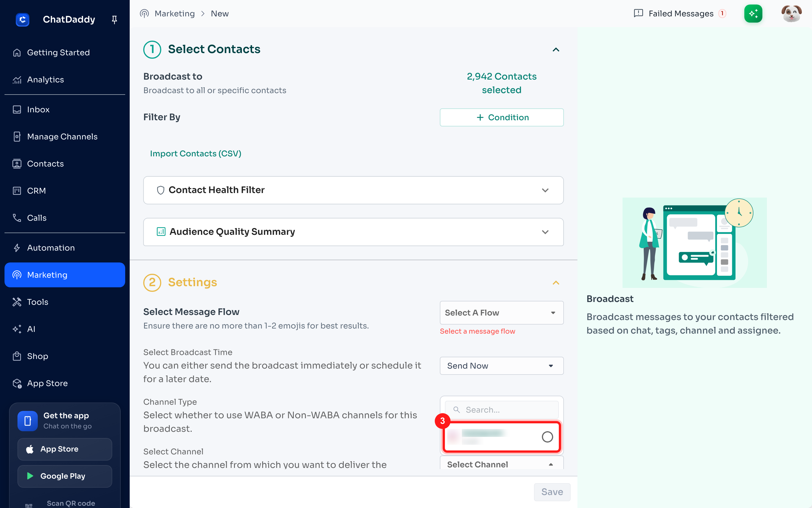
Task: Click the CRM board icon
Action: 17,191
